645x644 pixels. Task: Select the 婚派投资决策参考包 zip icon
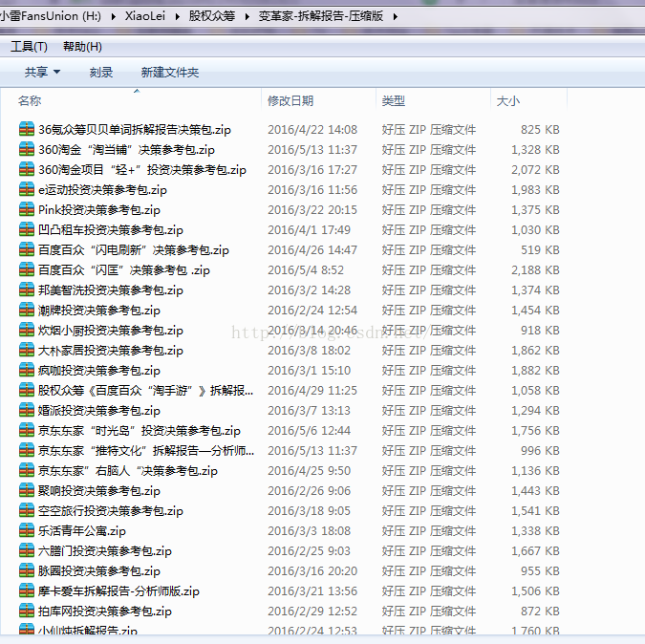(x=27, y=411)
